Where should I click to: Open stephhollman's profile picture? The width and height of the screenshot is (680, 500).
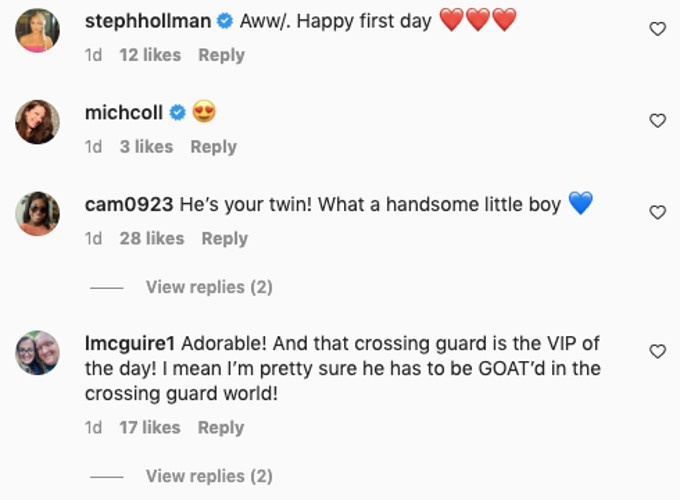[37, 30]
